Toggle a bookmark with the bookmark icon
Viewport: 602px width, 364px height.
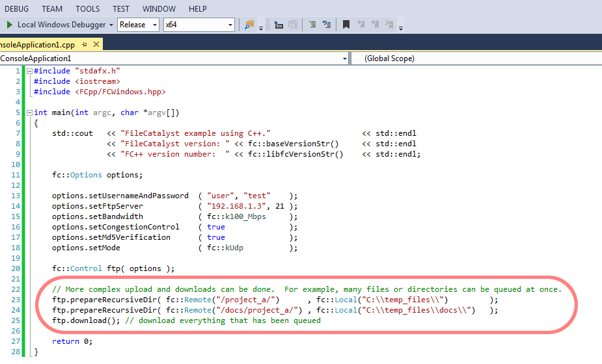click(x=346, y=25)
